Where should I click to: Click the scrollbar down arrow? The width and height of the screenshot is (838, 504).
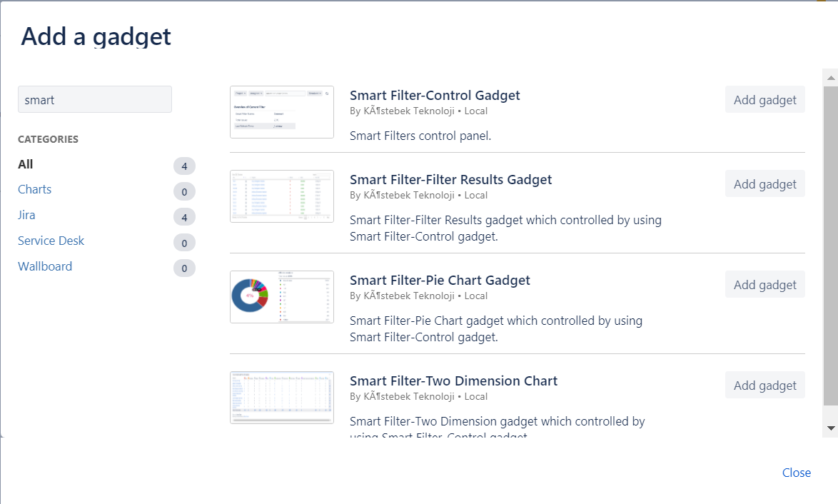point(831,428)
